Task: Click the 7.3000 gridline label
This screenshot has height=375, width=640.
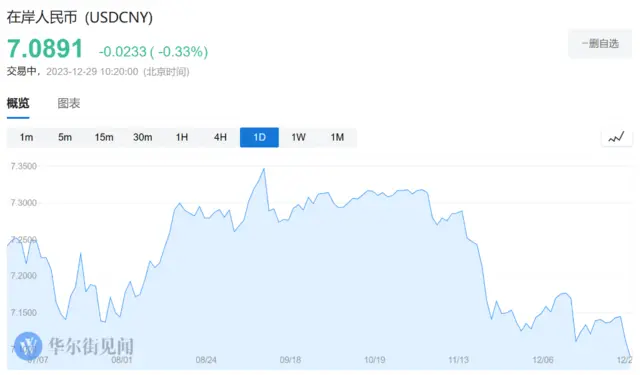Action: click(24, 203)
